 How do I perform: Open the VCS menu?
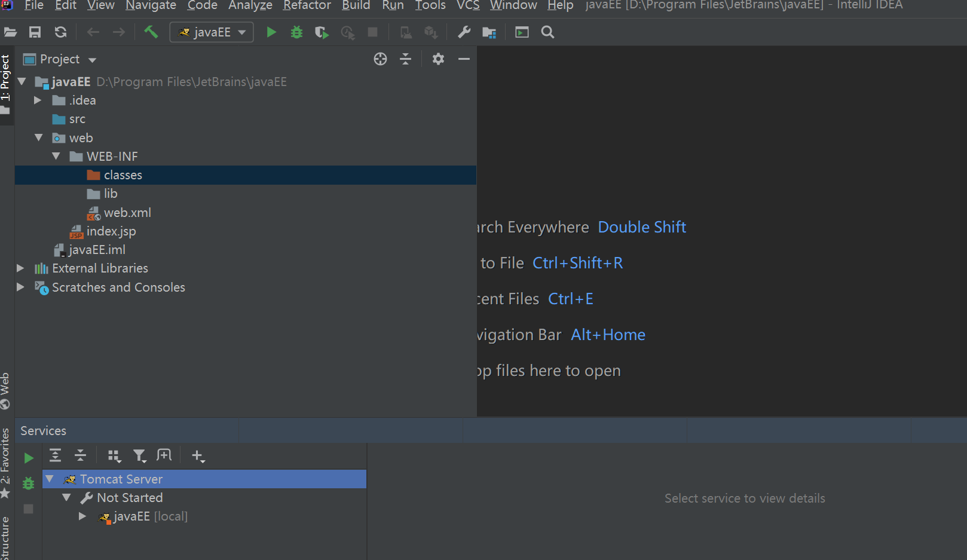[x=467, y=6]
